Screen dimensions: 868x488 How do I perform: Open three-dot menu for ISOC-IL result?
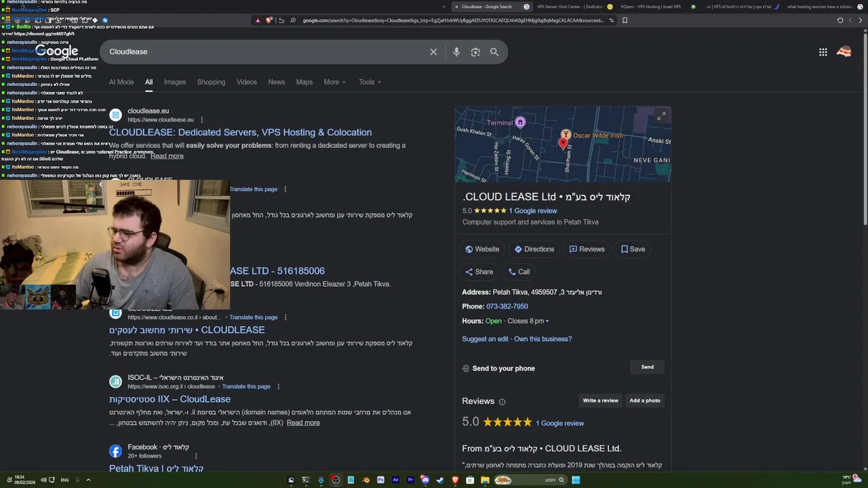click(278, 386)
